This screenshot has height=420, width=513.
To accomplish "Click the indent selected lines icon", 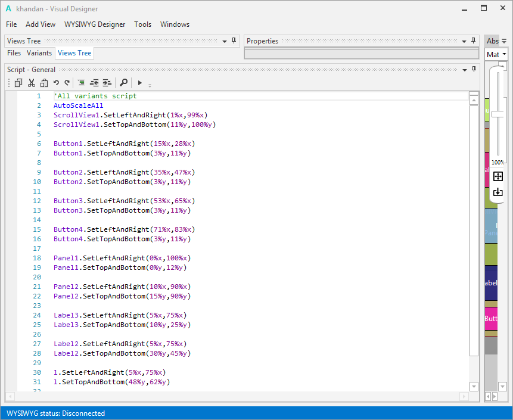I will click(x=107, y=83).
